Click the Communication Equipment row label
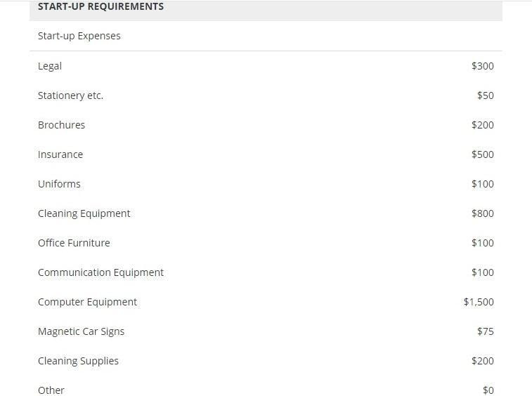Image resolution: width=532 pixels, height=396 pixels. point(100,272)
